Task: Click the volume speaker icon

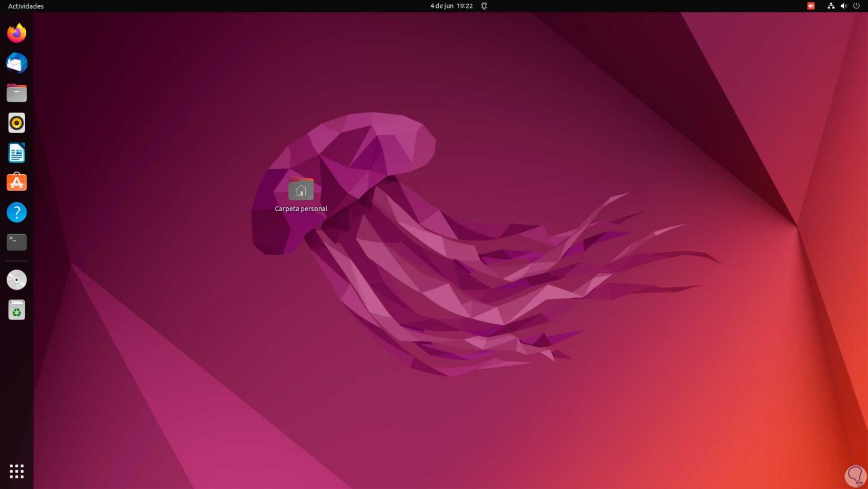Action: click(844, 6)
